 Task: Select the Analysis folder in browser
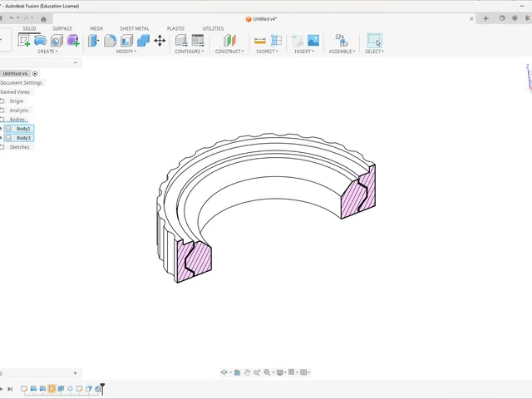coord(19,111)
